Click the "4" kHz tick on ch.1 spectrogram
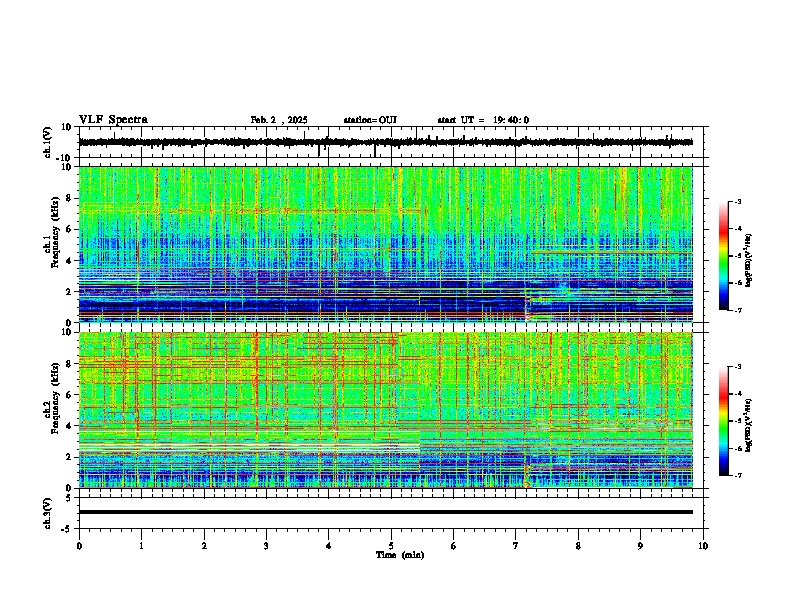 (x=70, y=261)
